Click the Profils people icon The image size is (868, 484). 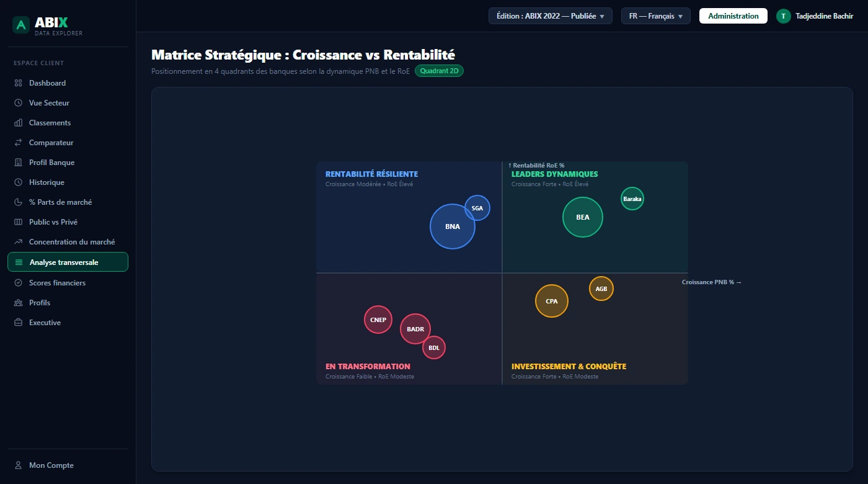point(18,303)
